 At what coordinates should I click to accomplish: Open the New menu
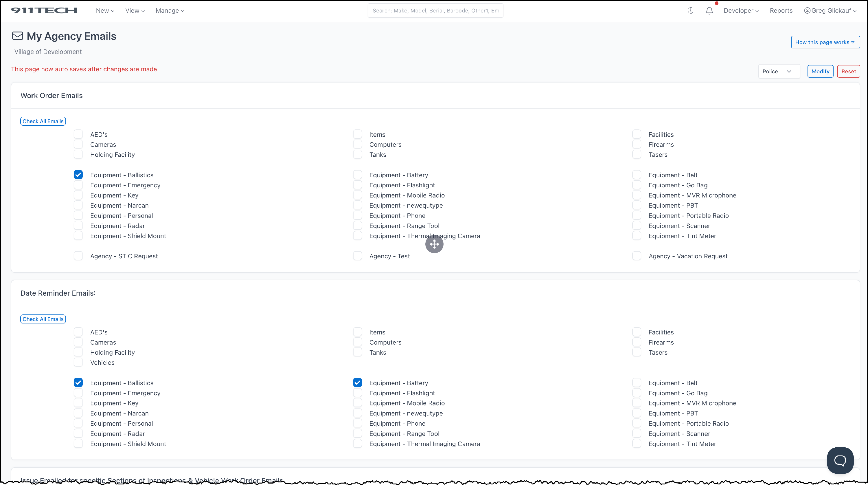[105, 10]
